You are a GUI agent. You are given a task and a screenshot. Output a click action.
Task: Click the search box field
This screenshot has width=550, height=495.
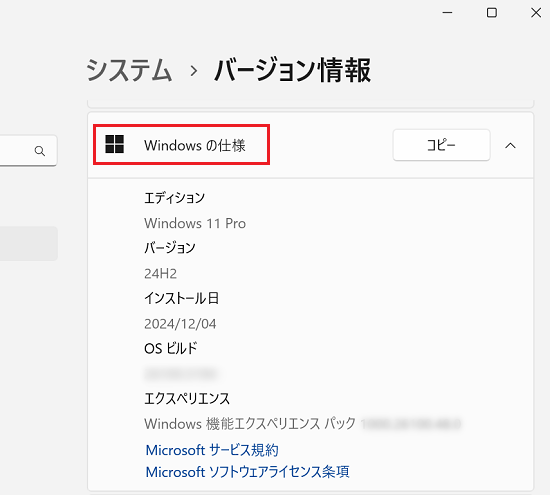pyautogui.click(x=28, y=150)
